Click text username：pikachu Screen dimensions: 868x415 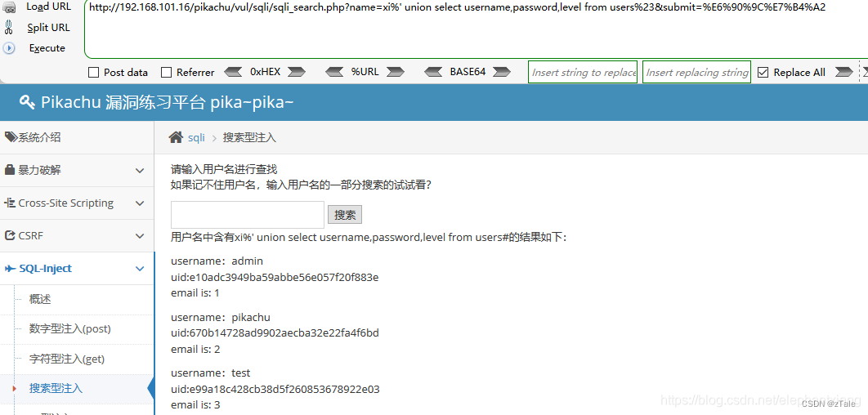pyautogui.click(x=221, y=318)
